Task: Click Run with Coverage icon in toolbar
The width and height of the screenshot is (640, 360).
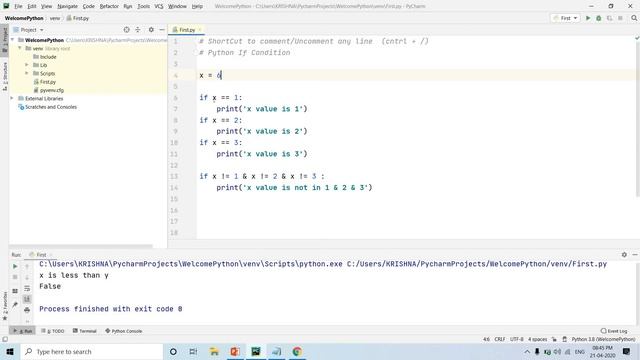Action: [x=609, y=18]
